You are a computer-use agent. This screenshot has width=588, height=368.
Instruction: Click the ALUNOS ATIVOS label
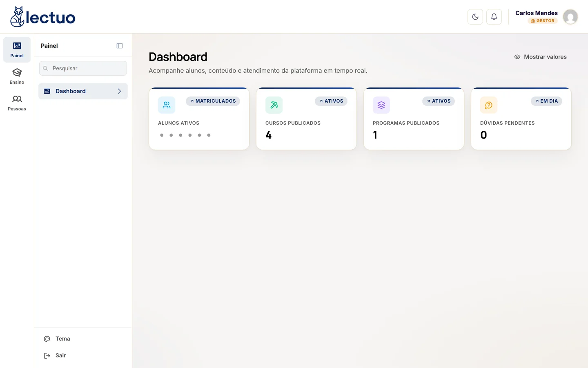(x=178, y=123)
